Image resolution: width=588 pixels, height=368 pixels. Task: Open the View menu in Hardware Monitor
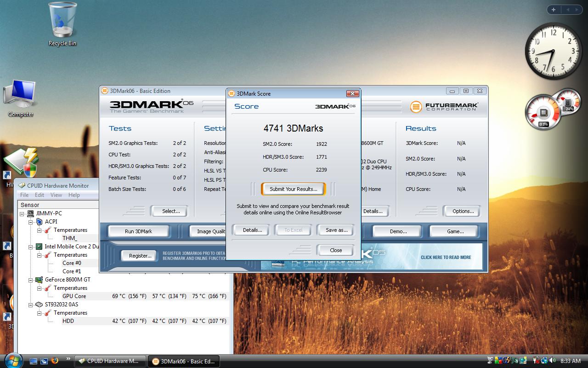coord(56,195)
